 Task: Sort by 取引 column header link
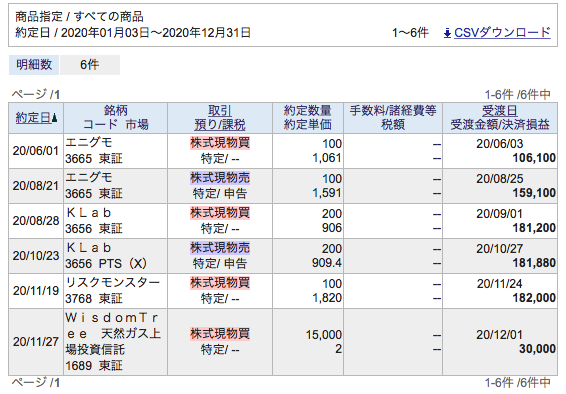point(219,111)
